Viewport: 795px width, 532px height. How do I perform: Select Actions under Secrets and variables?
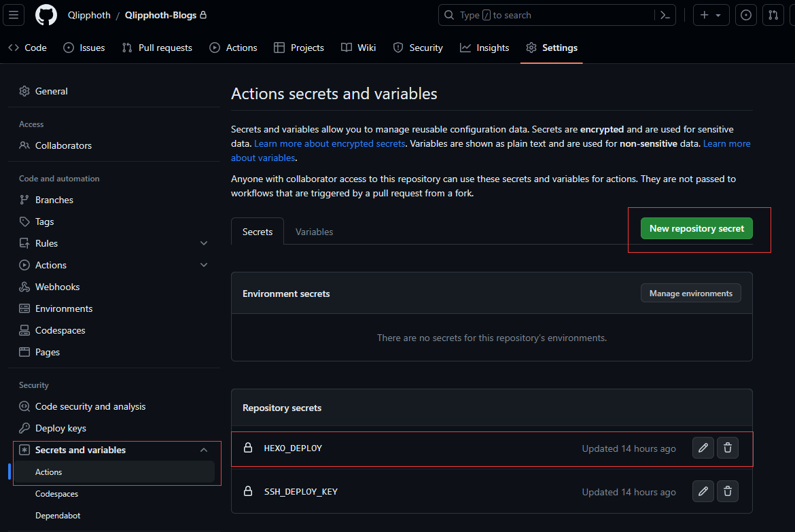pyautogui.click(x=114, y=472)
